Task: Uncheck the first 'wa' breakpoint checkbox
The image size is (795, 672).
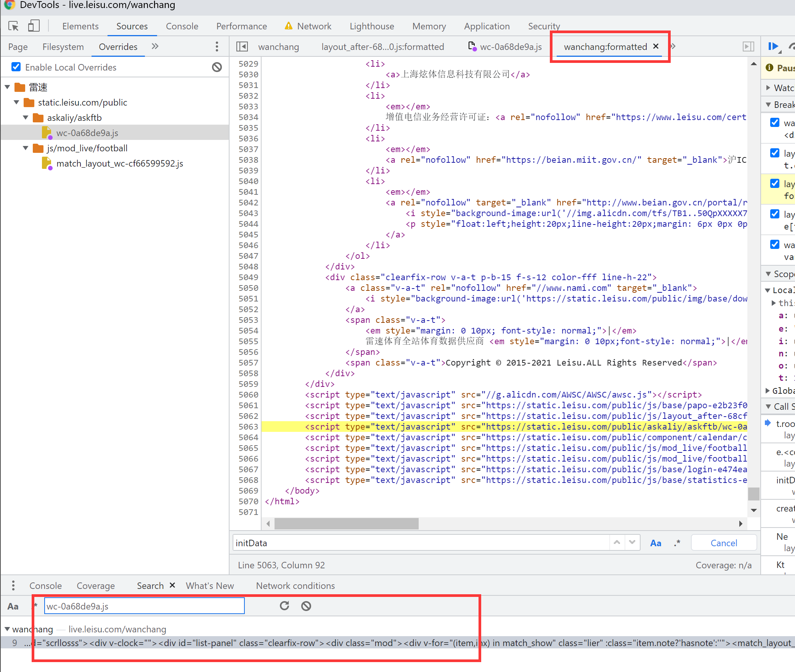Action: point(775,122)
